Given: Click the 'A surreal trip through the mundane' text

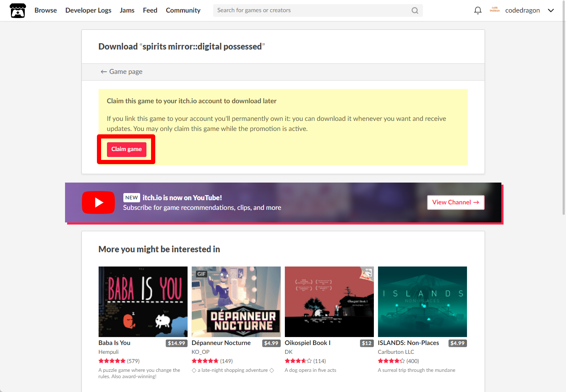Looking at the screenshot, I should [417, 370].
